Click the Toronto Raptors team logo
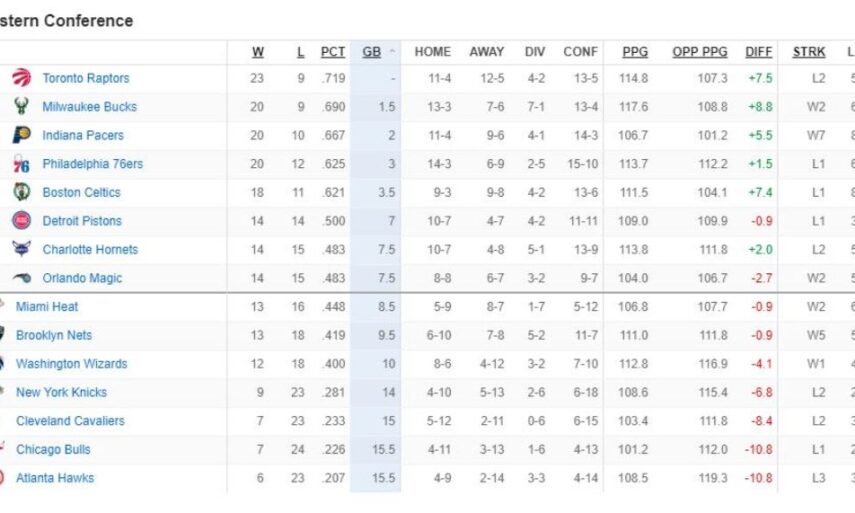855x513 pixels. [x=21, y=78]
